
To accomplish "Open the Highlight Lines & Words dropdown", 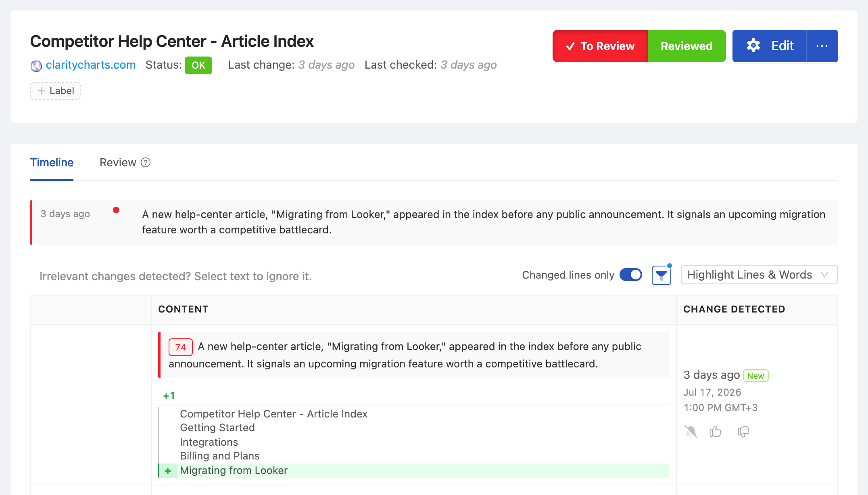I will coord(759,275).
